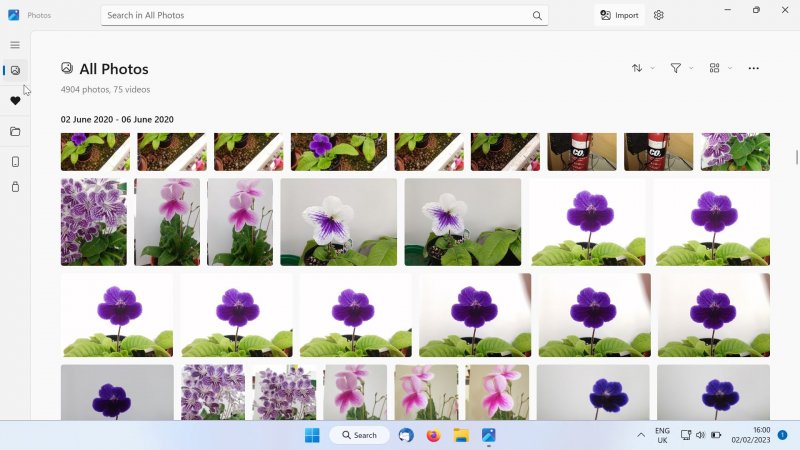Expand the gallery view size dropdown
Viewport: 800px width, 450px height.
point(720,68)
